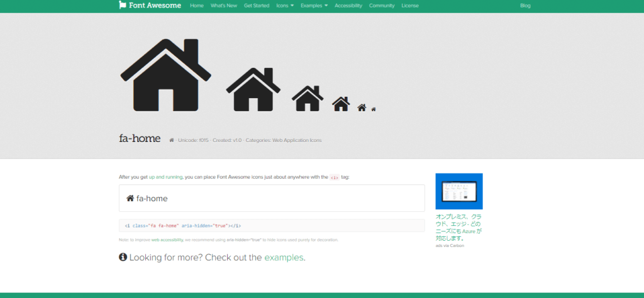Click the Web Application Icons category link

click(x=297, y=140)
